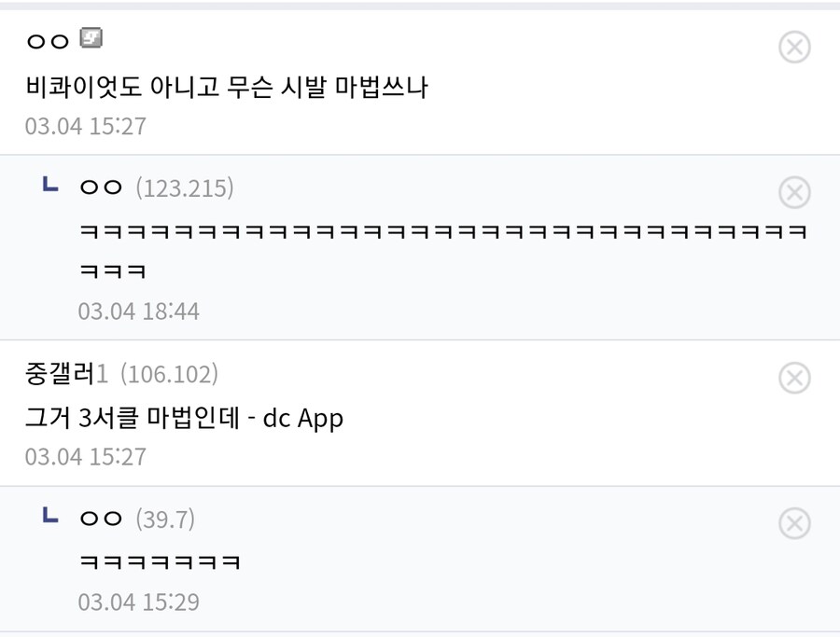This screenshot has width=840, height=637.
Task: Reply to comment 비콰이엇도 아니고 무슨 시발 마법쓰나
Action: pyautogui.click(x=226, y=88)
